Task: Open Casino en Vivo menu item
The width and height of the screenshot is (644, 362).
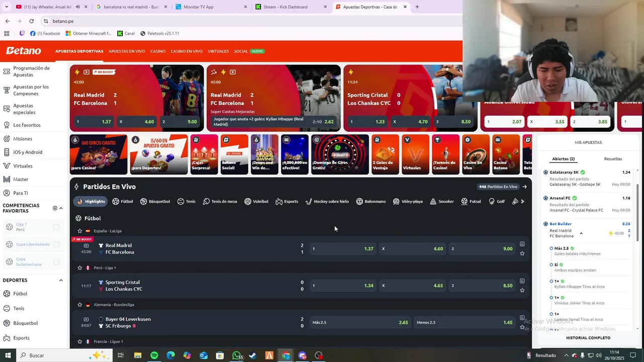Action: pyautogui.click(x=187, y=51)
